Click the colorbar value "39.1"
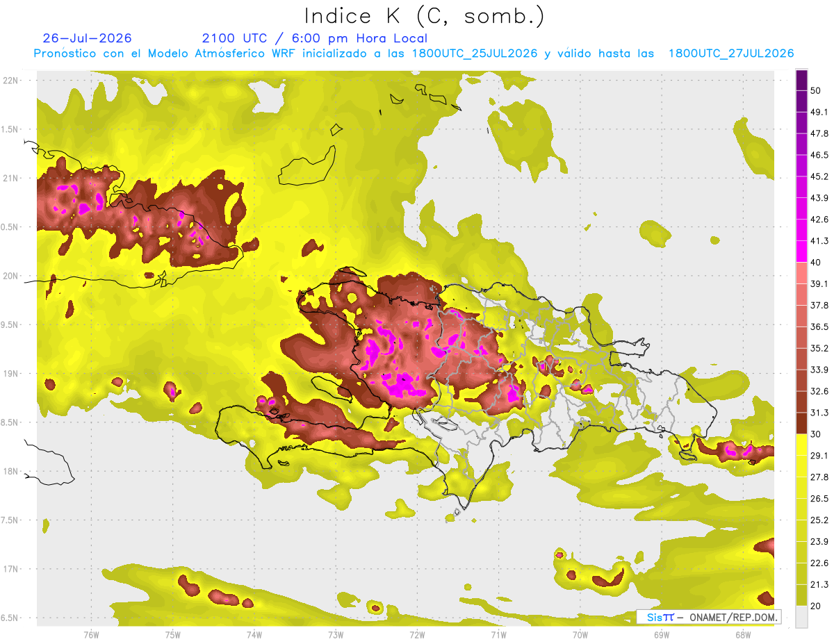This screenshot has height=644, width=834. pos(820,283)
